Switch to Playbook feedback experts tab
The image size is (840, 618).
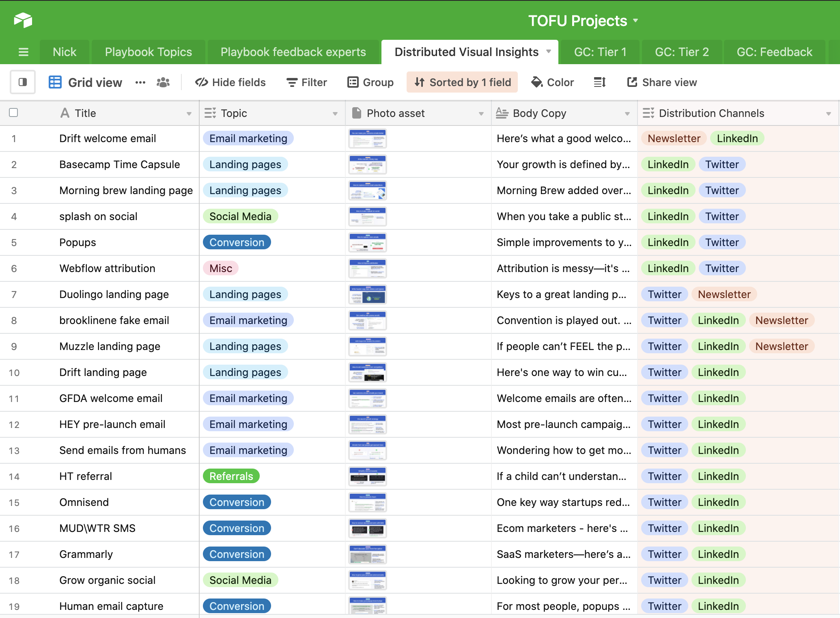point(293,52)
